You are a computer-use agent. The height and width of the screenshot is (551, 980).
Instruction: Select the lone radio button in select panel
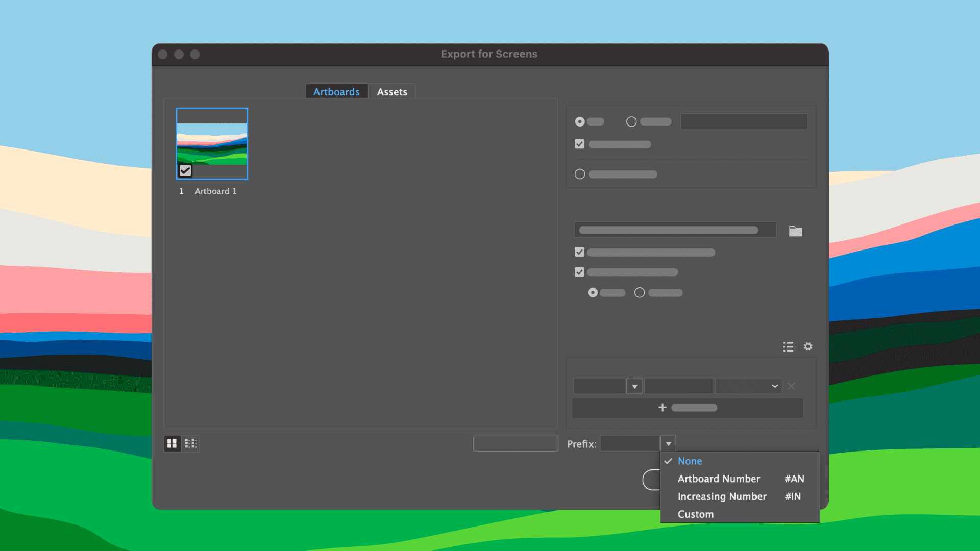tap(580, 174)
